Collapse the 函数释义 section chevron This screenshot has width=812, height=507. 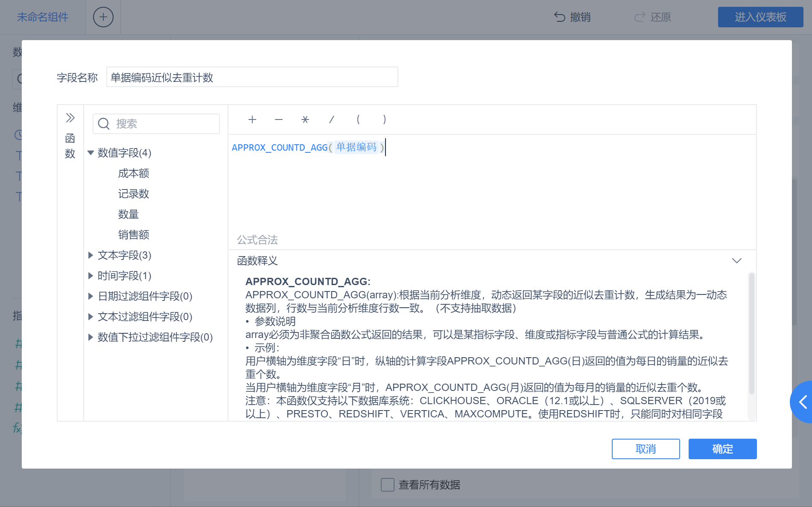click(737, 261)
